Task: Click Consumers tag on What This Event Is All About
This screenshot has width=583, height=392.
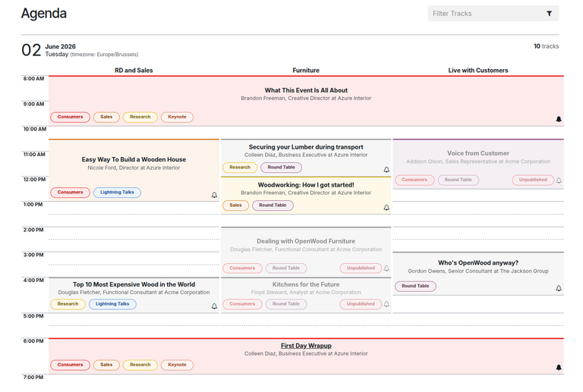Action: click(71, 117)
